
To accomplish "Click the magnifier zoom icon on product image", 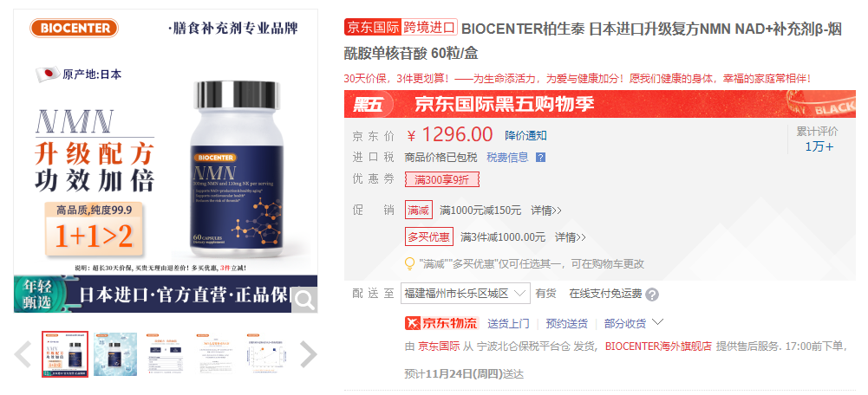I will coord(304,301).
